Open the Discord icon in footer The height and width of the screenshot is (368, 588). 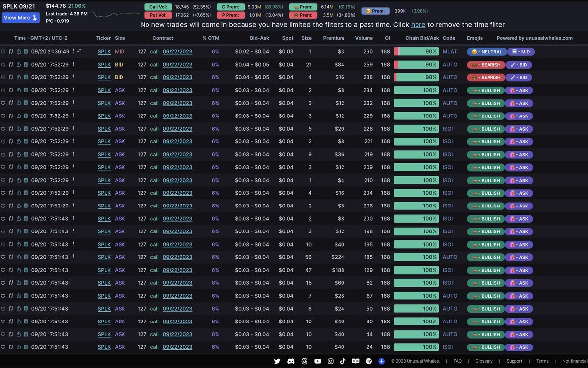[x=291, y=361]
